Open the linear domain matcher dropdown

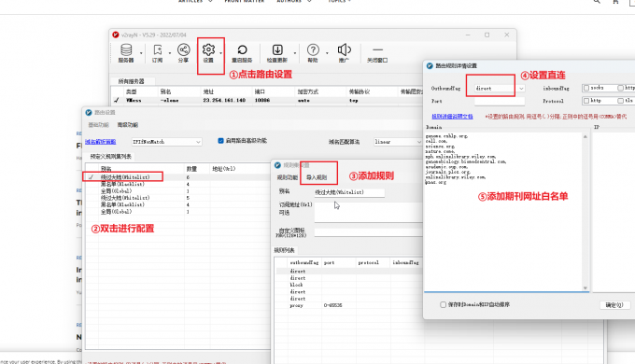click(398, 142)
